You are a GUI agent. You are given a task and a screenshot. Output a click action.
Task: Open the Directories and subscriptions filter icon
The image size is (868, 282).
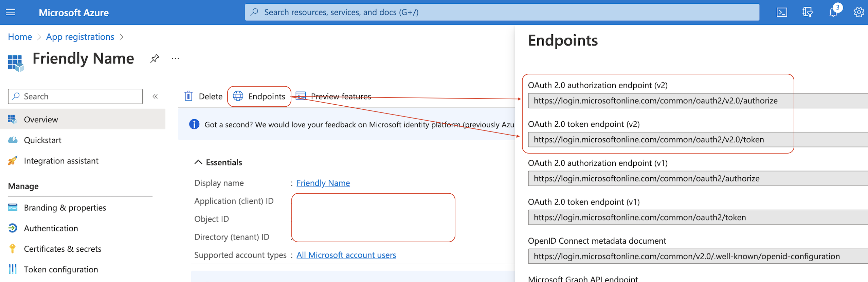(808, 13)
